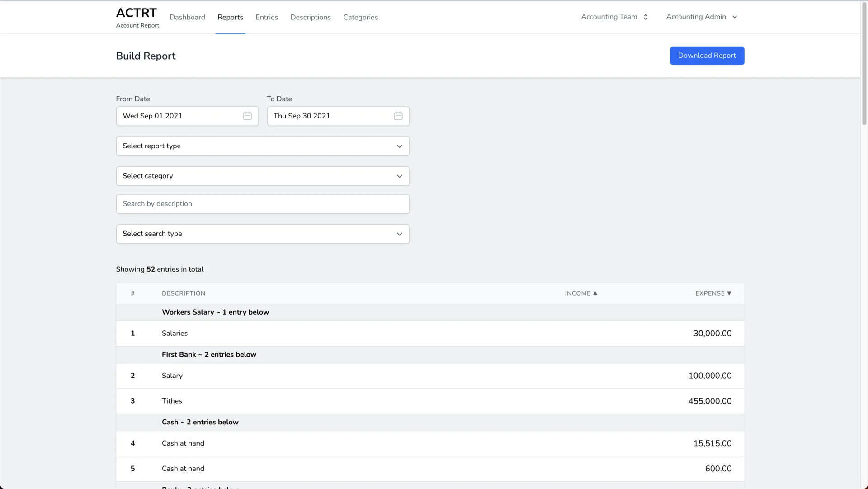Screen dimensions: 868x489
Task: Click the From Date field
Action: pos(187,116)
